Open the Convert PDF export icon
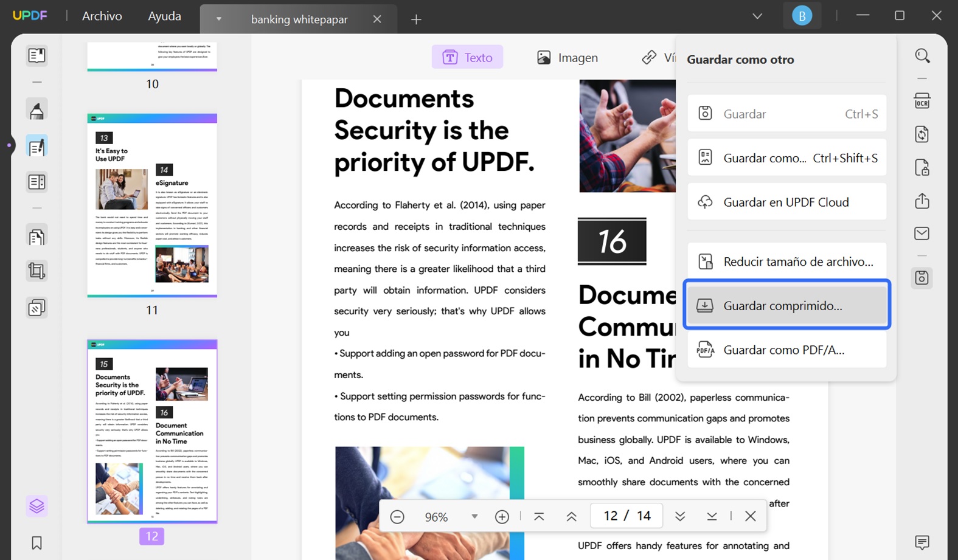The height and width of the screenshot is (560, 958). 922,134
